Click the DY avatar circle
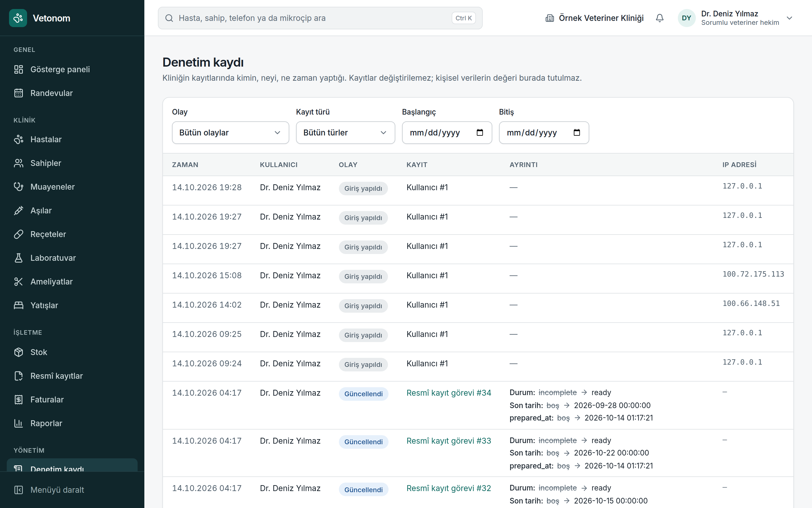Viewport: 812px width, 508px height. coord(686,18)
